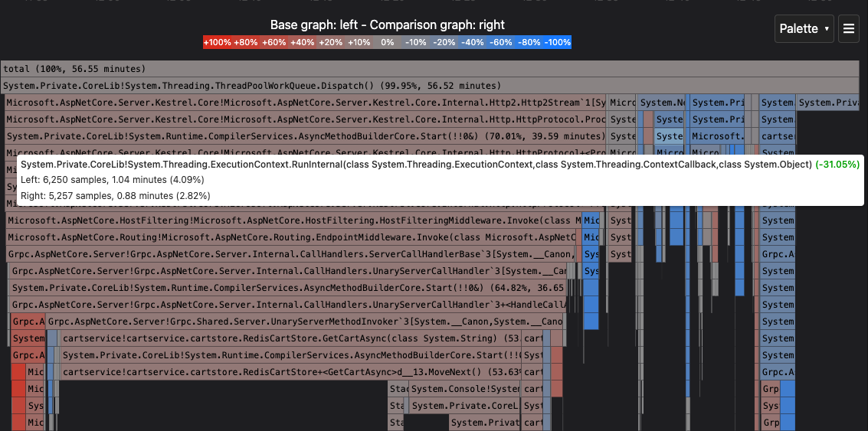
Task: Click Right: 5,257 samples tooltip line
Action: click(x=115, y=195)
